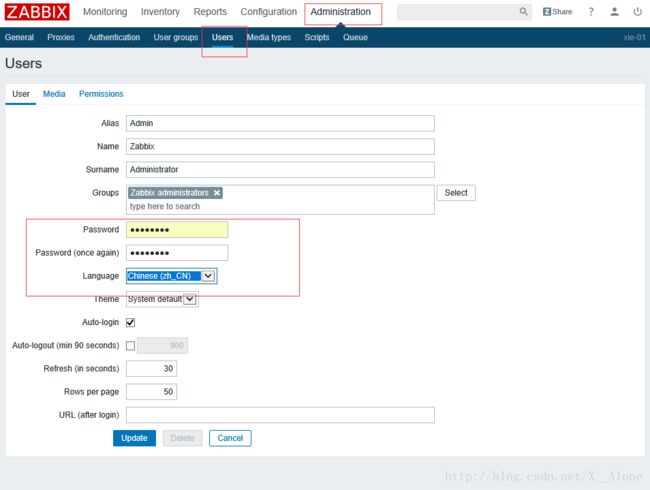650x490 pixels.
Task: Open the Language dropdown
Action: coord(172,276)
